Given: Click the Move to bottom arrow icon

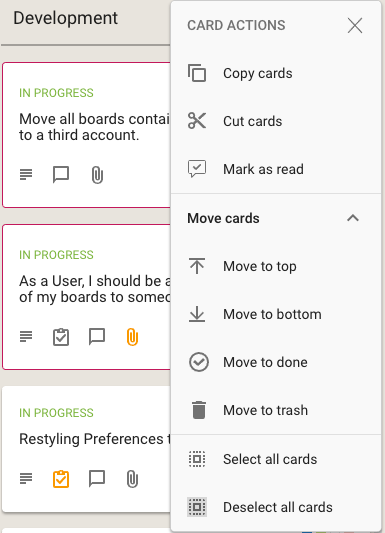Looking at the screenshot, I should pyautogui.click(x=197, y=314).
